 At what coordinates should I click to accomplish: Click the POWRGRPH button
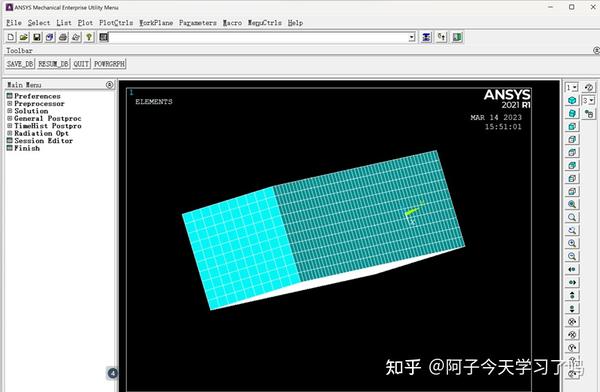[x=109, y=64]
